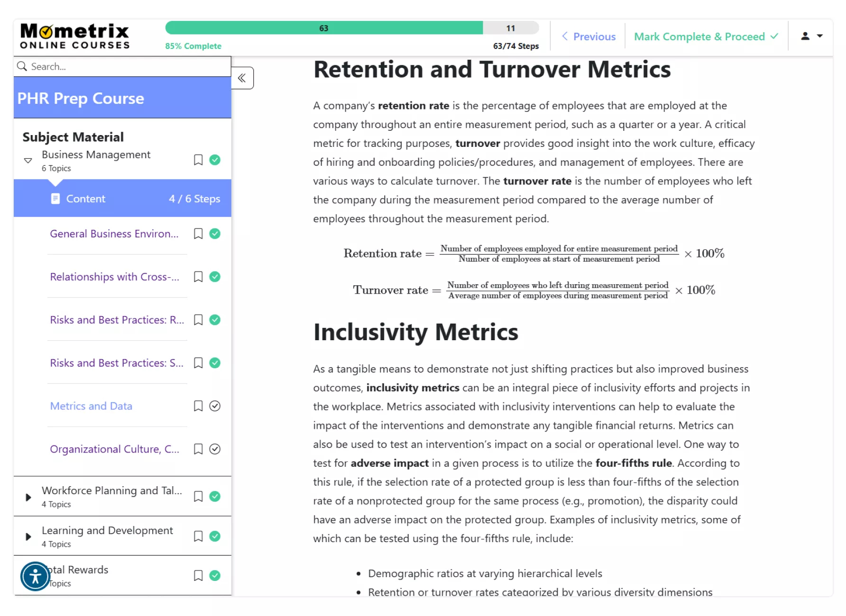The width and height of the screenshot is (846, 616).
Task: Open the user account dropdown menu
Action: pyautogui.click(x=811, y=36)
